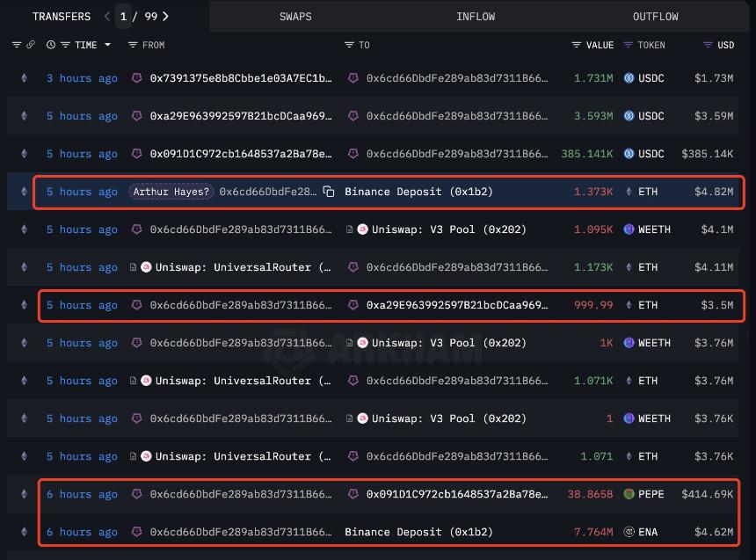Switch to the SWAPS tab
756x560 pixels.
click(295, 16)
